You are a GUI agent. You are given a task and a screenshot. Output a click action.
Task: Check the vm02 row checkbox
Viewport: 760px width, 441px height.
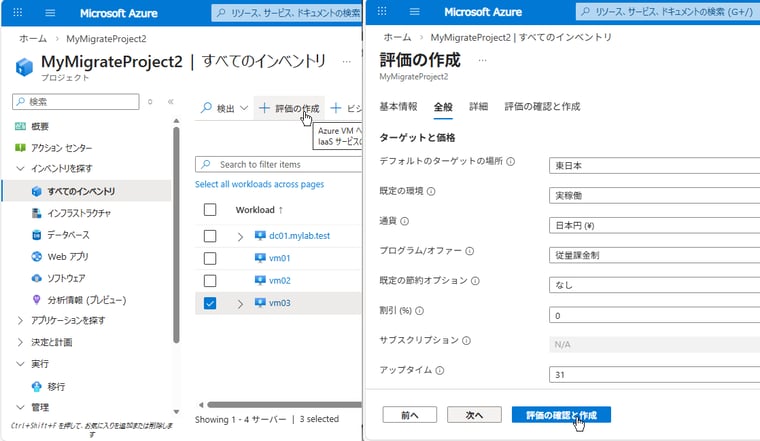tap(210, 281)
